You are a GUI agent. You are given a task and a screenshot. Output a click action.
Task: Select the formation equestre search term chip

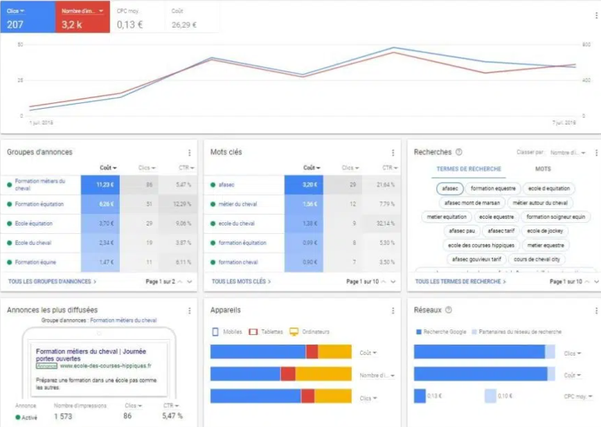click(x=493, y=188)
